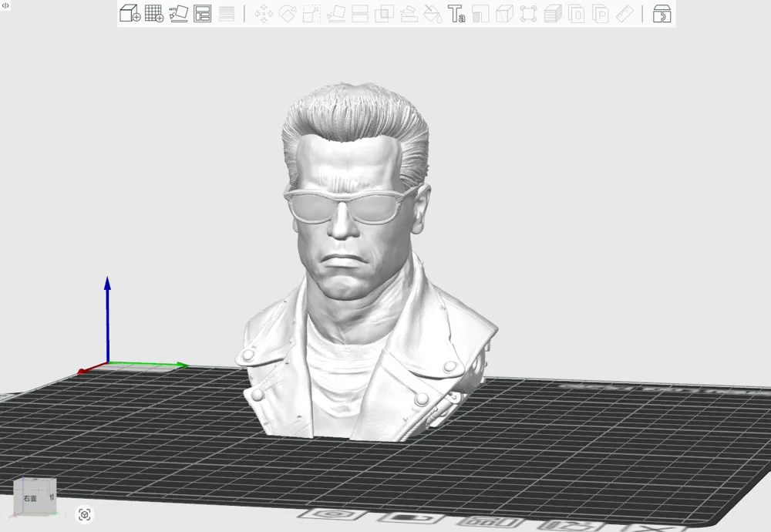
Task: Click the 右面 face of view cube
Action: coord(30,498)
